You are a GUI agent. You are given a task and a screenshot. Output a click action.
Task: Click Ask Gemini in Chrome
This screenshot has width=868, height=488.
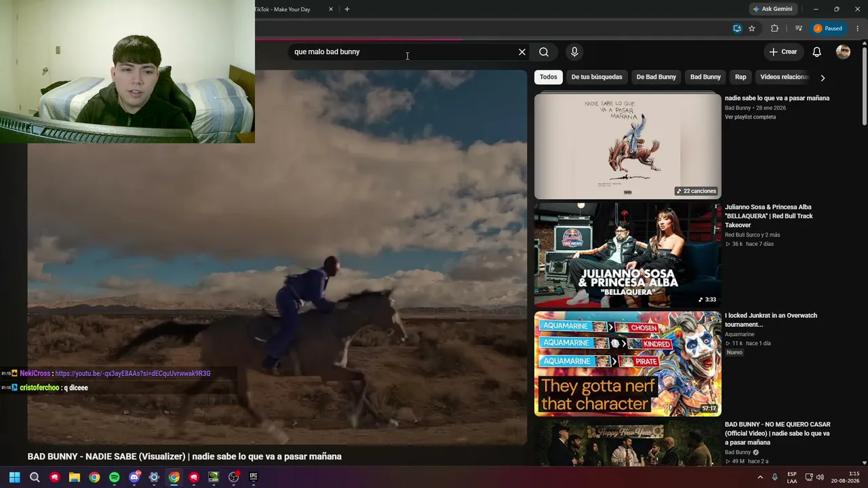click(x=772, y=9)
